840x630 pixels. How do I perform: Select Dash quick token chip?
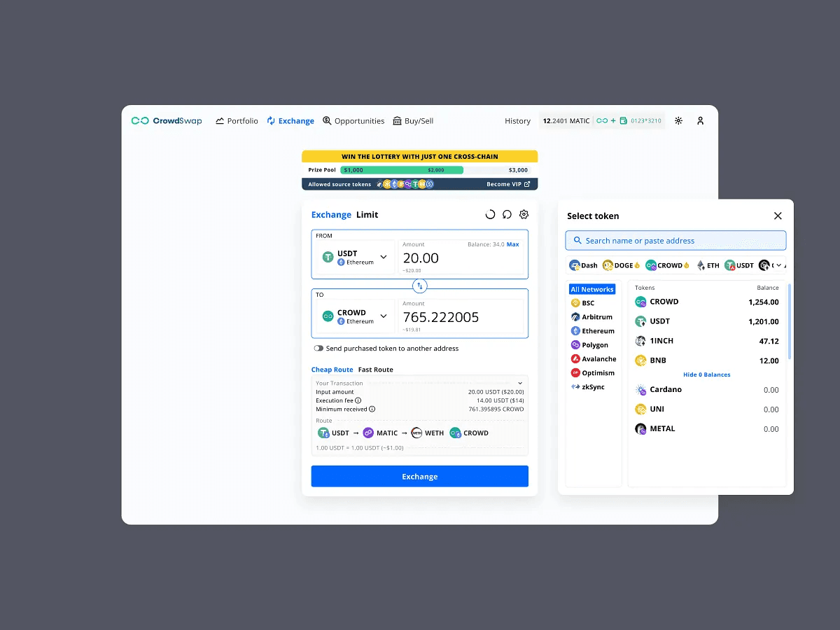(584, 265)
